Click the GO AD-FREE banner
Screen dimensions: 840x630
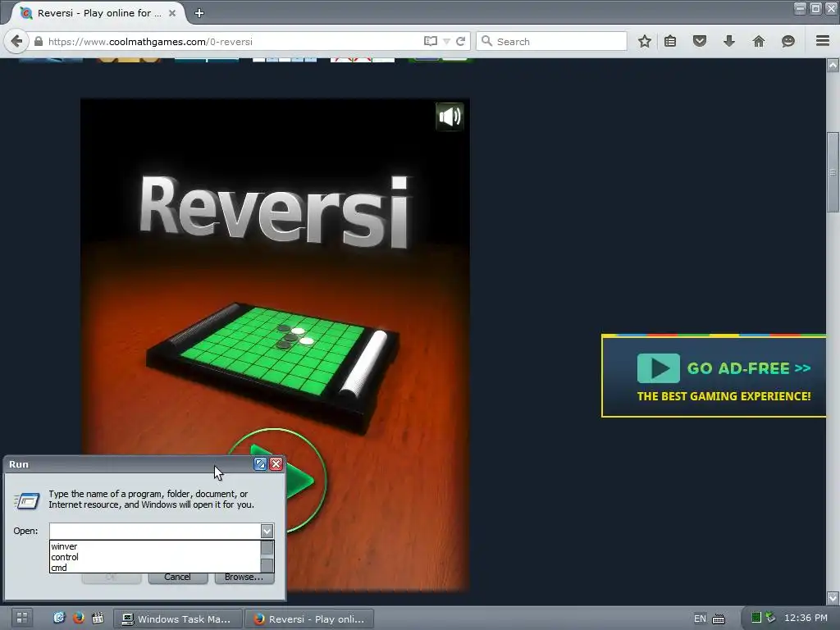coord(714,376)
